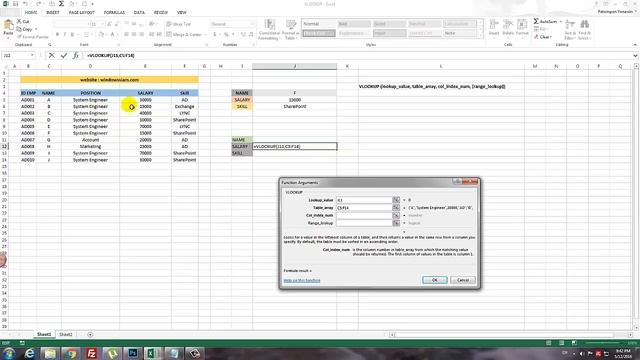Expand the formula bar chevron

635,56
